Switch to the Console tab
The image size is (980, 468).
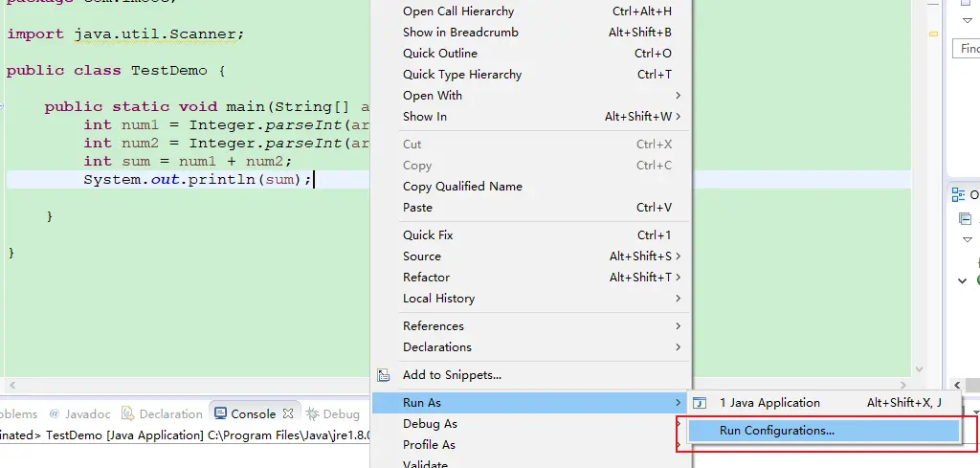(253, 413)
